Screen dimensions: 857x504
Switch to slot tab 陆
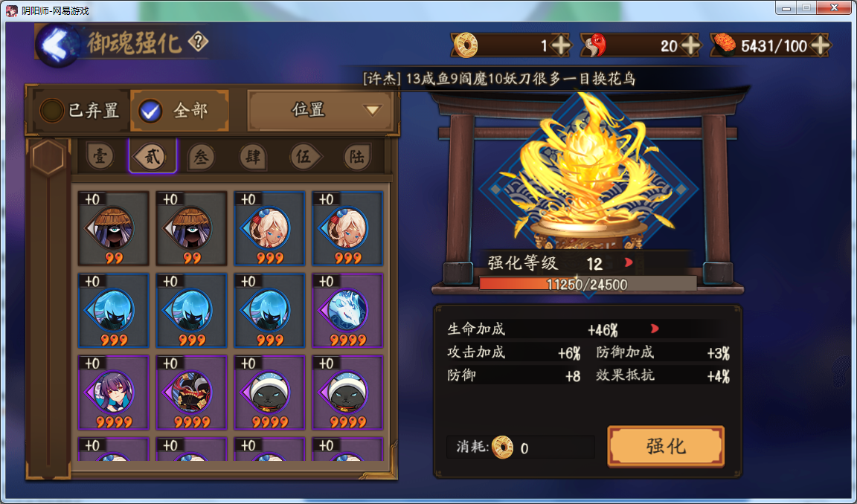[357, 158]
